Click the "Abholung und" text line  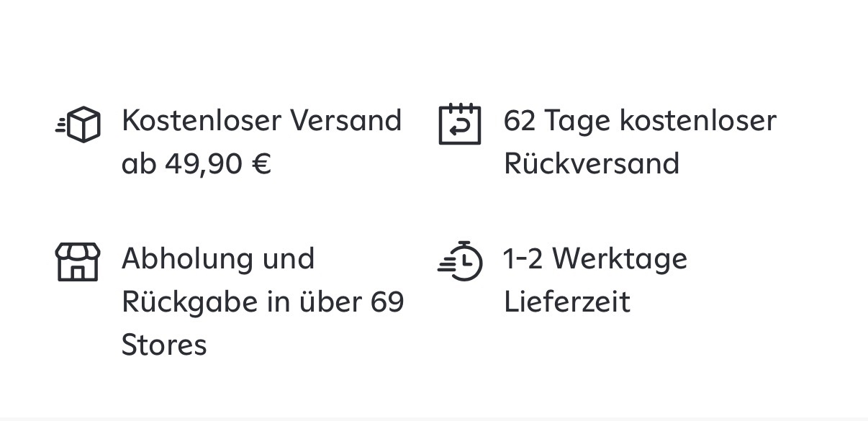tap(218, 258)
